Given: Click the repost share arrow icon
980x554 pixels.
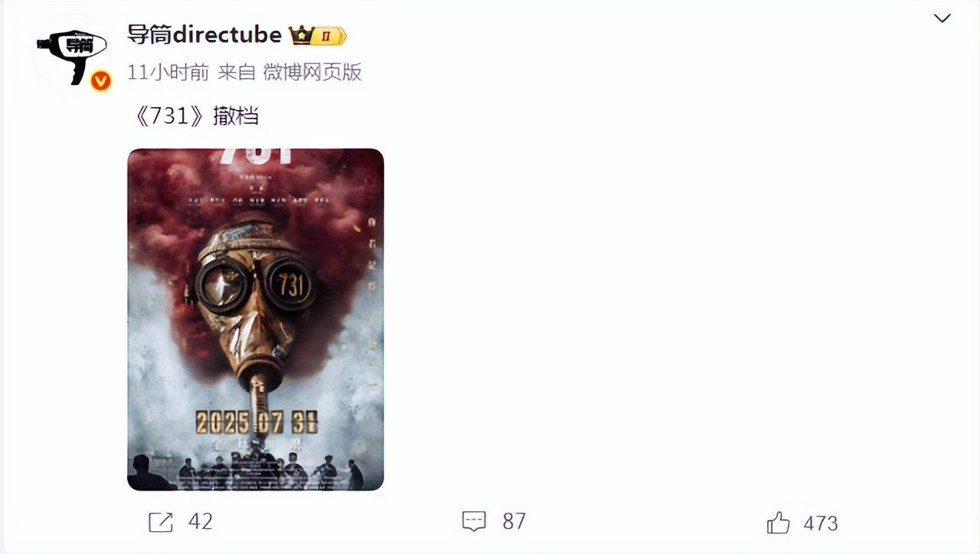Looking at the screenshot, I should 161,522.
